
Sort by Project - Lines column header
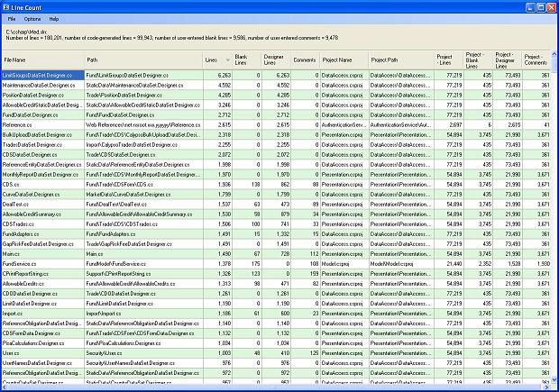(x=449, y=59)
